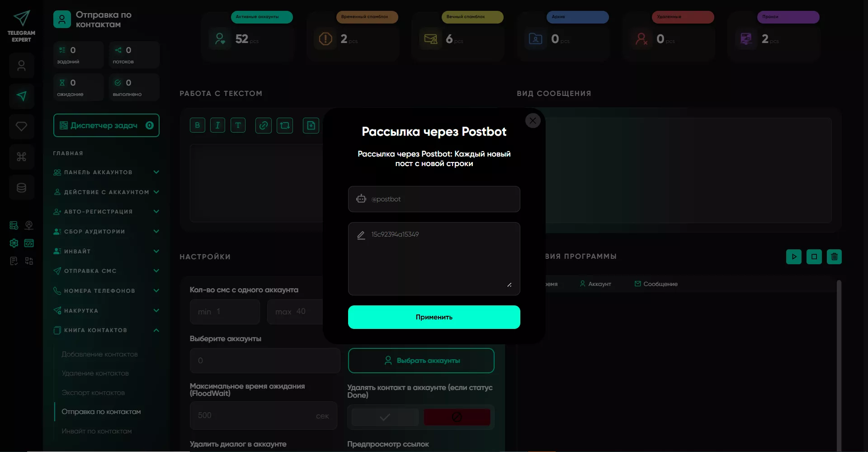Click the document checklist icon in left rail
The image size is (868, 452).
14,261
